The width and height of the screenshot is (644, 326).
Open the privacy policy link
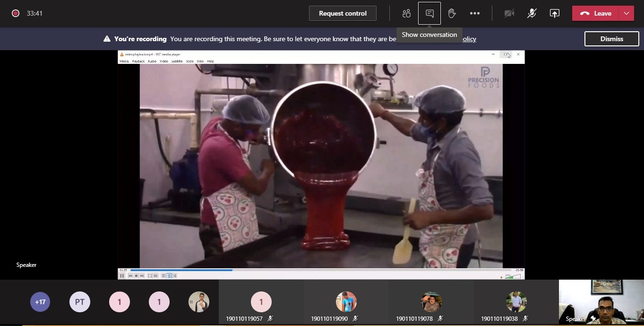pyautogui.click(x=469, y=39)
